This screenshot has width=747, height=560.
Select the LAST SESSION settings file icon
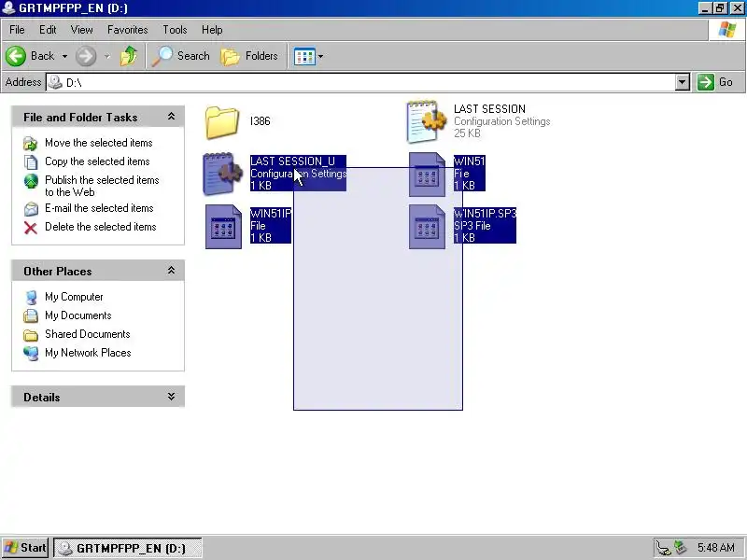(426, 121)
